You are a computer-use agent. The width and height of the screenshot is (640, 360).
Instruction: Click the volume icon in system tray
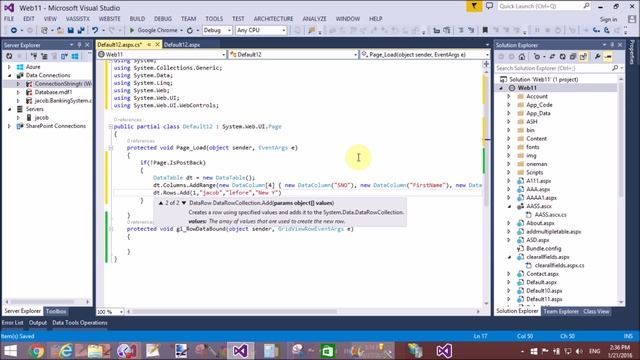[x=579, y=351]
